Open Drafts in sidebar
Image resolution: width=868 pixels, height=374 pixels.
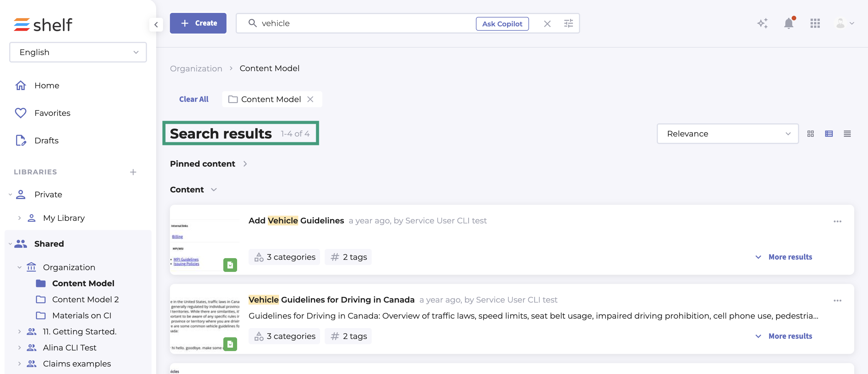pyautogui.click(x=46, y=141)
